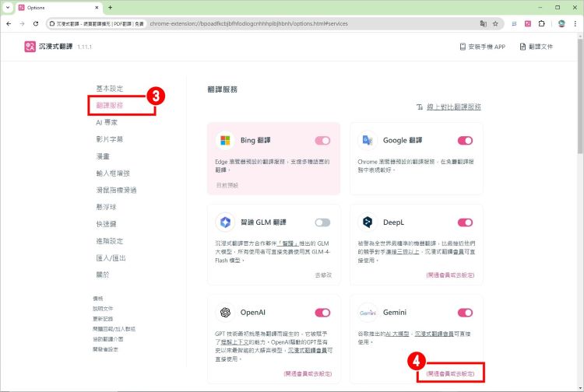Open the 說明文件 link in the sidebar footer
This screenshot has width=584, height=392.
[x=103, y=308]
